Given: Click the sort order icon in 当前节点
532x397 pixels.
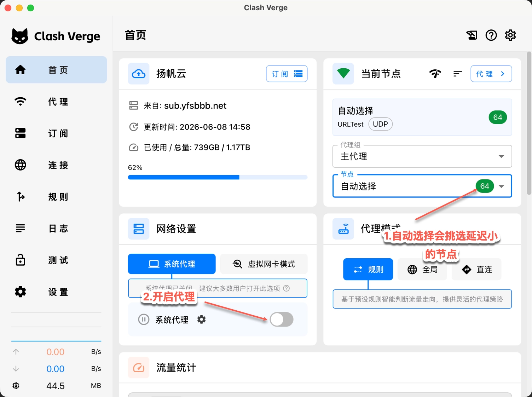Looking at the screenshot, I should point(457,74).
